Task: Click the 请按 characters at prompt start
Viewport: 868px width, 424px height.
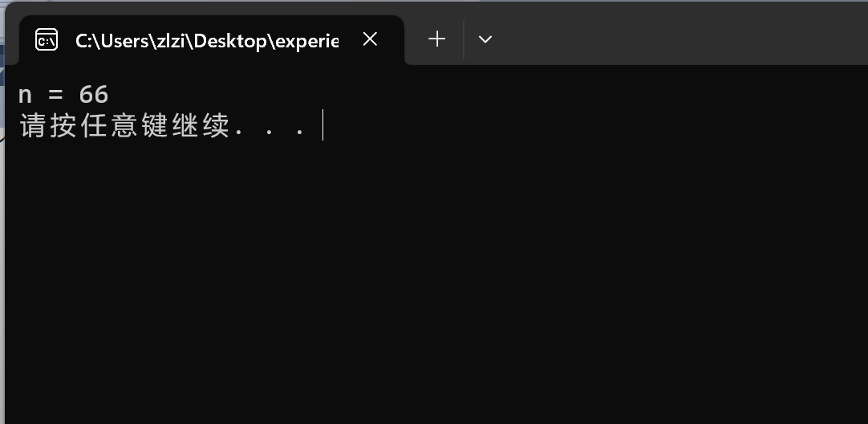Action: [47, 127]
